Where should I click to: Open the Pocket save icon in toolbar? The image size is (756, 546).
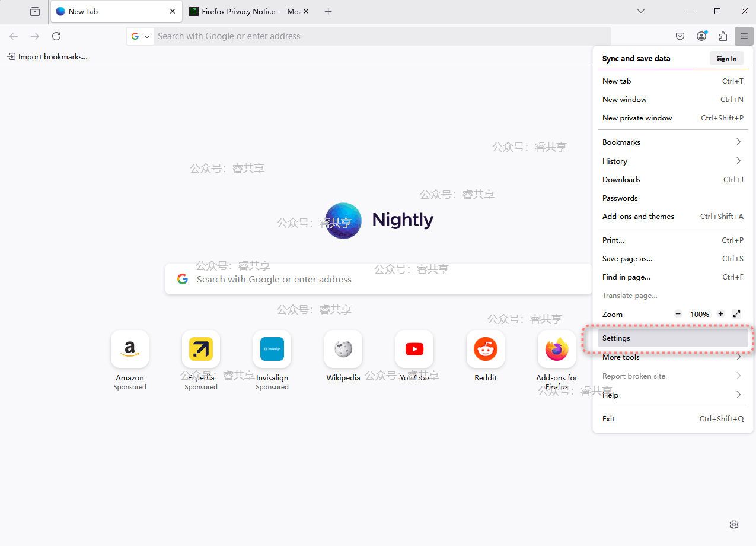(680, 36)
